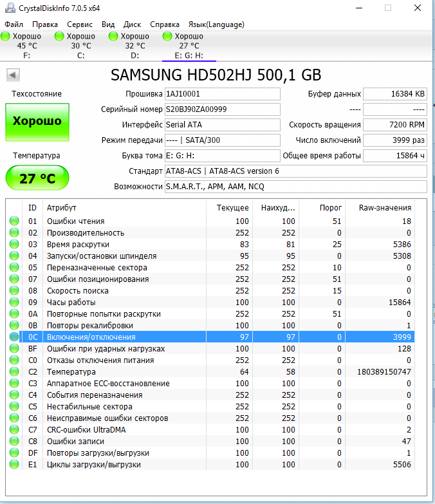Click status icon for Производительность row

coord(14,232)
